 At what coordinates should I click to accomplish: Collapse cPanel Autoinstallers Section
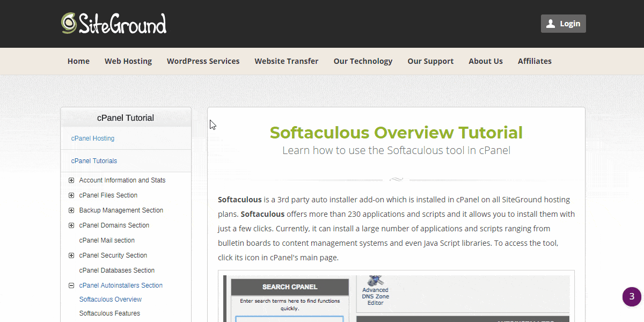click(71, 286)
